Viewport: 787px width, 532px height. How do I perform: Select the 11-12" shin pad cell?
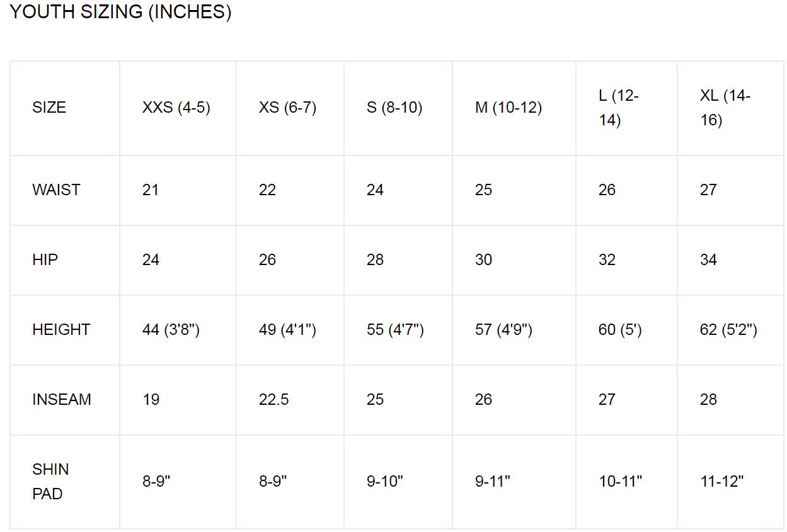722,482
